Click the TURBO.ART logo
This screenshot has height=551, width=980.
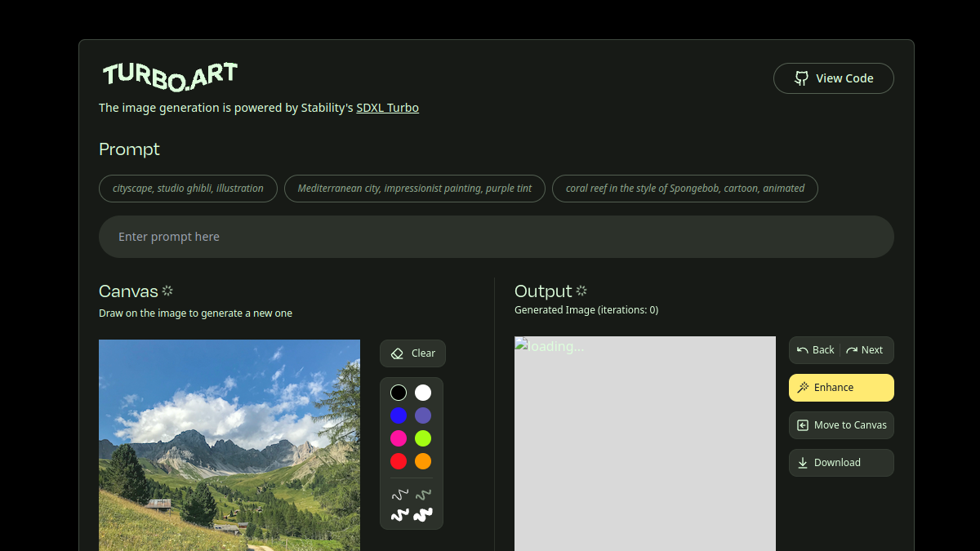pyautogui.click(x=170, y=77)
